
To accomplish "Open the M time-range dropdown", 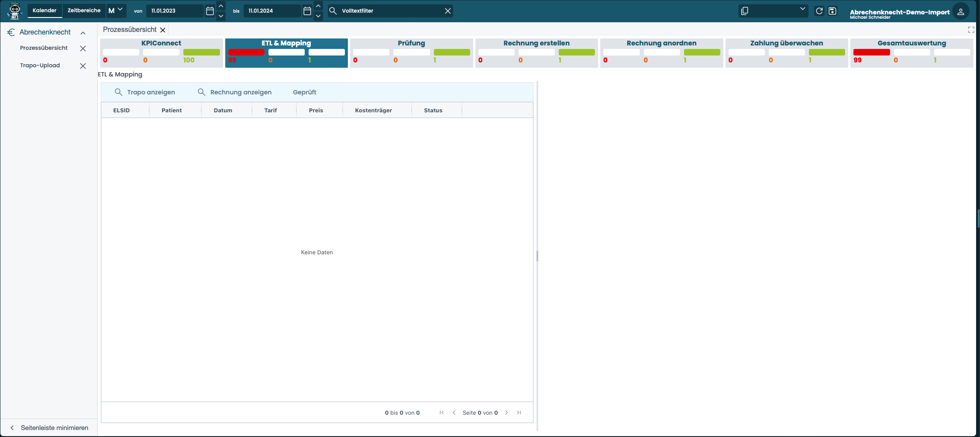I will coord(116,10).
